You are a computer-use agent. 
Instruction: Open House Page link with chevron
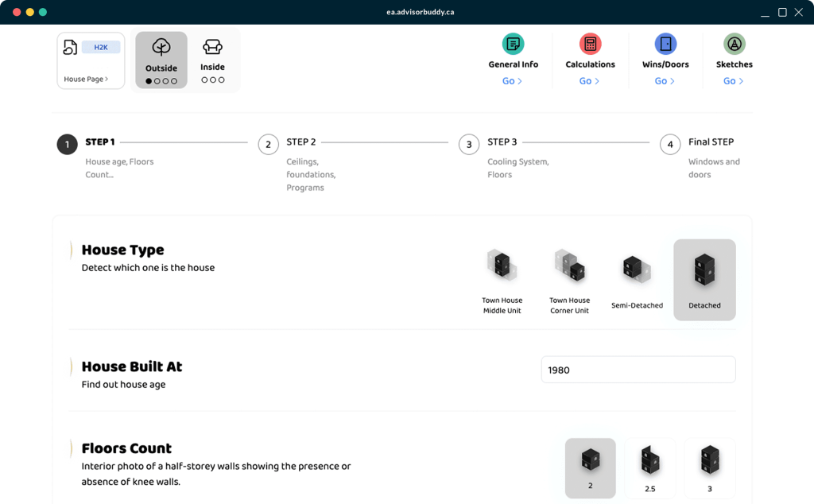(x=86, y=79)
